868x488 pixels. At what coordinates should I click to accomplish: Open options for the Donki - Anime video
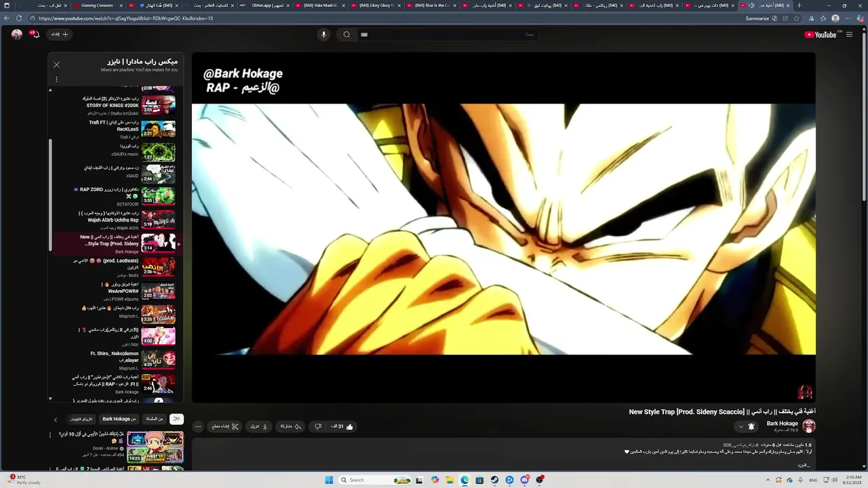[x=50, y=435]
